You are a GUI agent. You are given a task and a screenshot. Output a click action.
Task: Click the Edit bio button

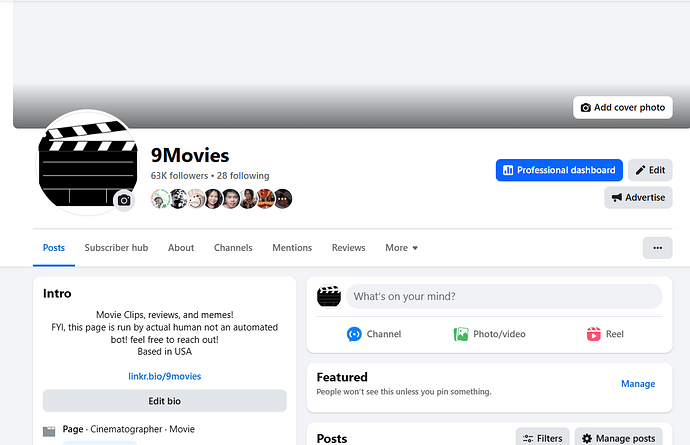click(x=165, y=401)
